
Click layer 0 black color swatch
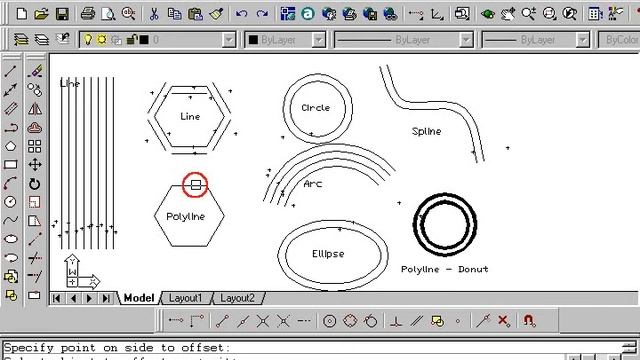tap(144, 40)
